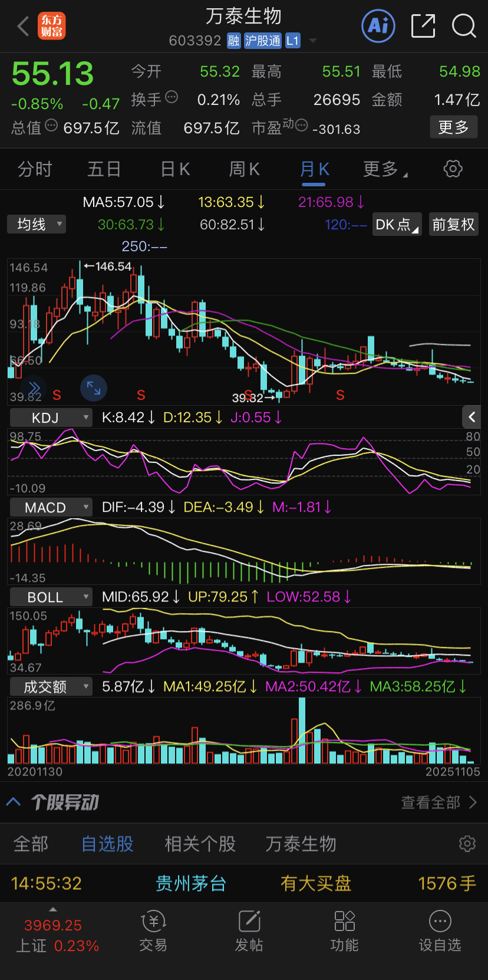This screenshot has width=488, height=980.
Task: Open the 更多 chart period dropdown
Action: [x=385, y=169]
